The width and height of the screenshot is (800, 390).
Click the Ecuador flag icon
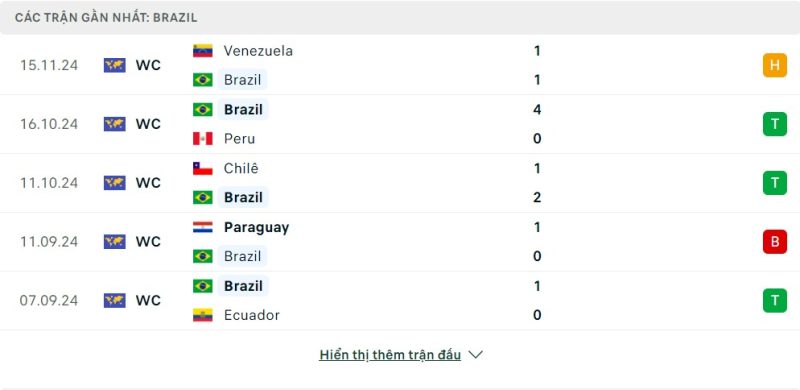pos(203,315)
